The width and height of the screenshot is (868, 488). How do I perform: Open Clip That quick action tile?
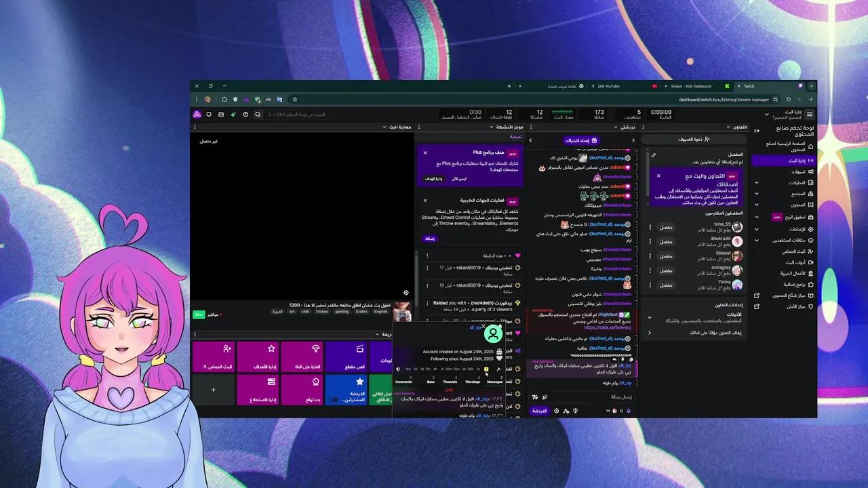pos(347,357)
